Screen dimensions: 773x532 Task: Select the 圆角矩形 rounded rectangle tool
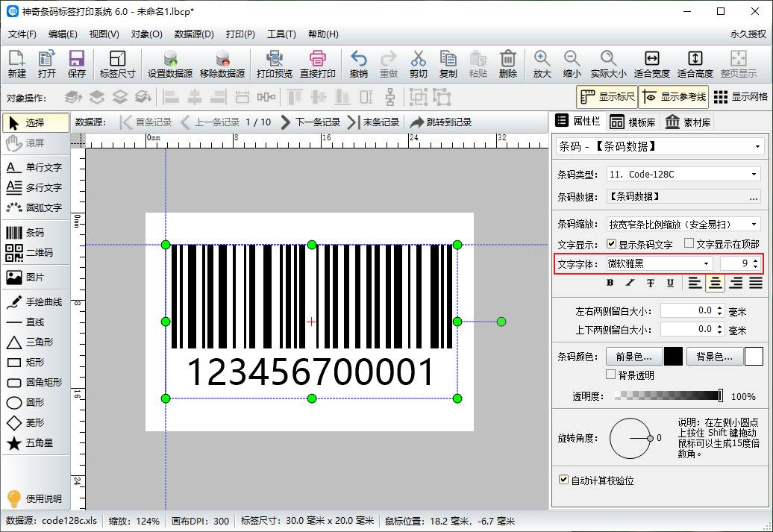click(36, 382)
